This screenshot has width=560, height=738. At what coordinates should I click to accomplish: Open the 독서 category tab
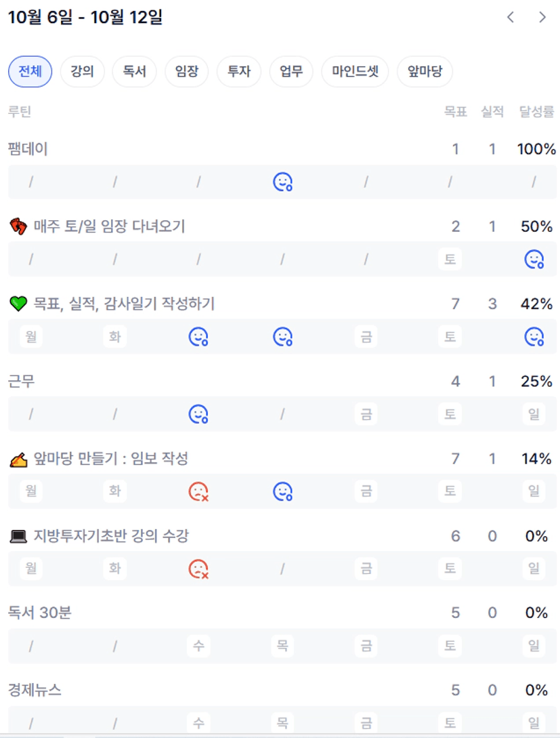135,71
